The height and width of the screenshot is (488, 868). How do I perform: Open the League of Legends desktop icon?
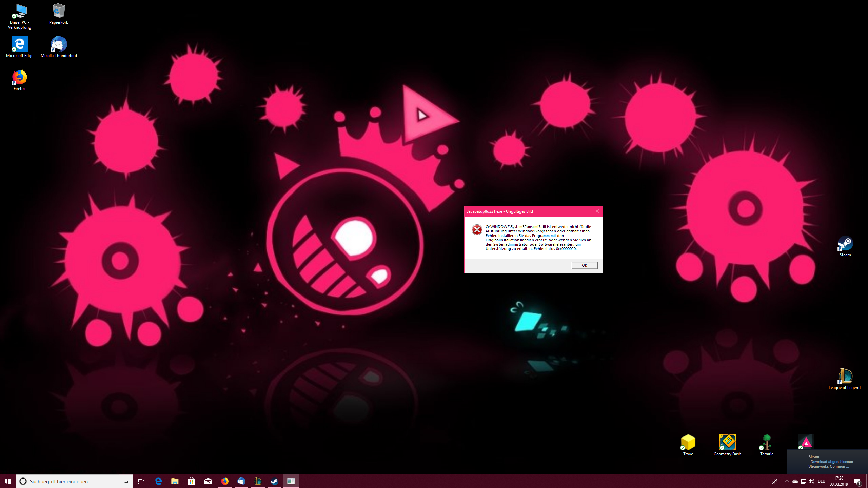(845, 377)
